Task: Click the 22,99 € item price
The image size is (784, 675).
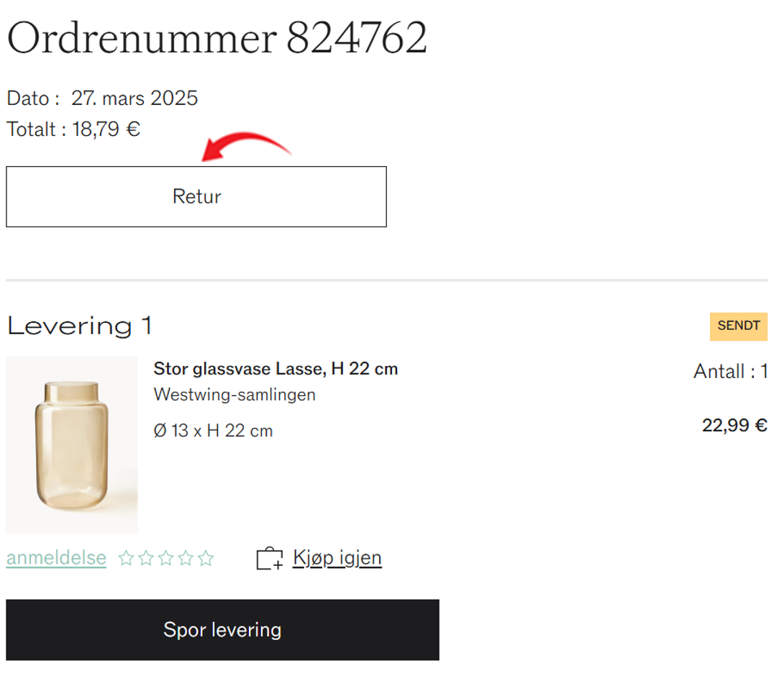Action: coord(734,425)
